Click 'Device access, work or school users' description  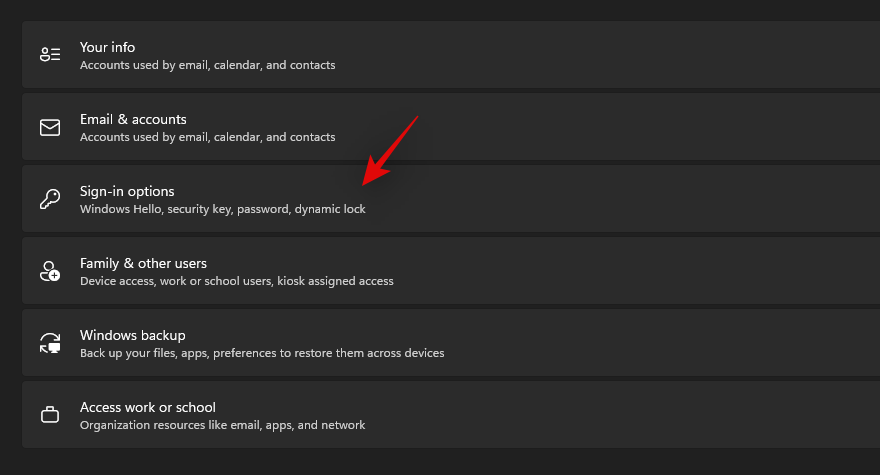pyautogui.click(x=237, y=281)
